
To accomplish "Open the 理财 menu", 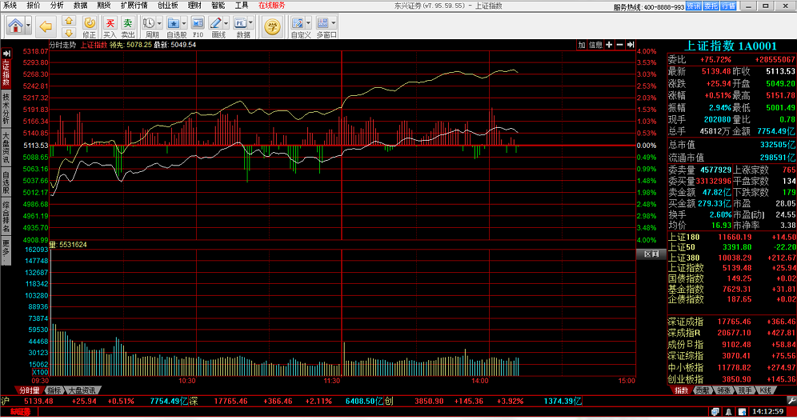I will [195, 5].
